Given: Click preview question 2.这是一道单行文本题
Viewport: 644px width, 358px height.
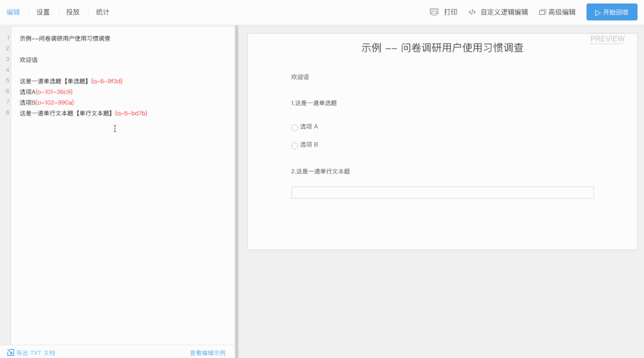Looking at the screenshot, I should [321, 171].
